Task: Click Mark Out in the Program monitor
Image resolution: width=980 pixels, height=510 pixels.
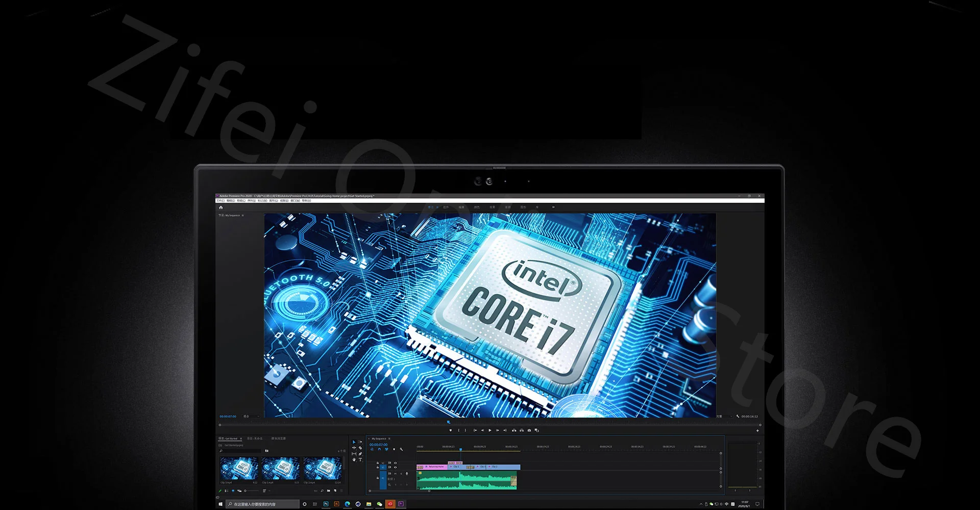Action: coord(465,430)
